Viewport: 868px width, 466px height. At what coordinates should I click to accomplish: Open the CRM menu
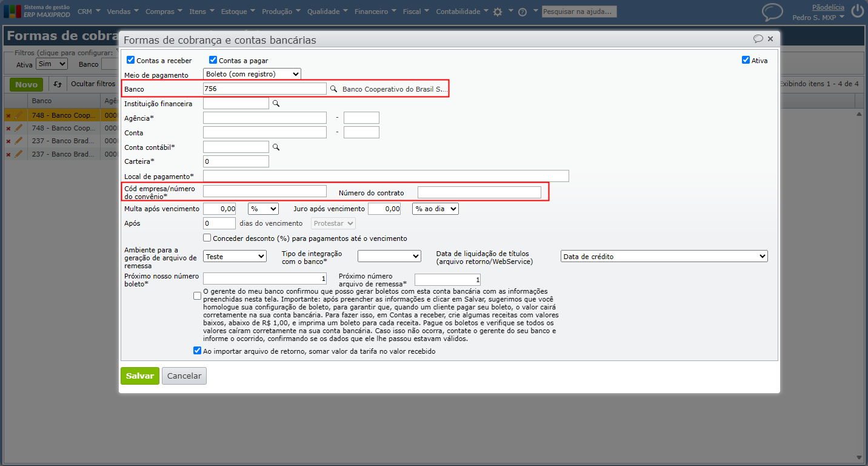coord(89,12)
